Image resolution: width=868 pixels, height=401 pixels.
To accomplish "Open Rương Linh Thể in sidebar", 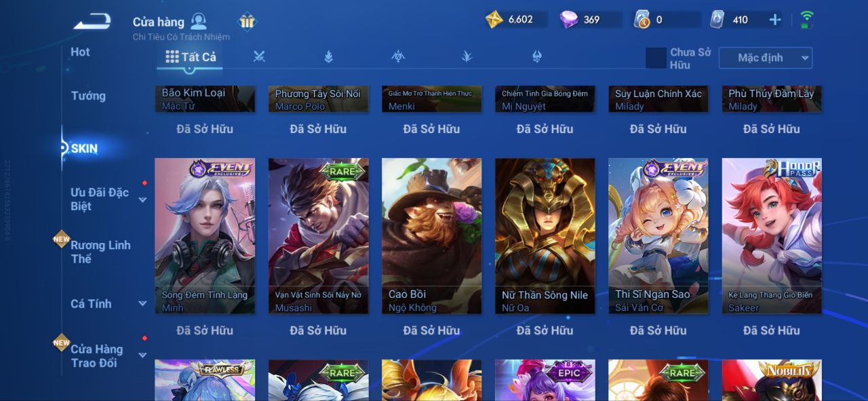I will point(100,252).
